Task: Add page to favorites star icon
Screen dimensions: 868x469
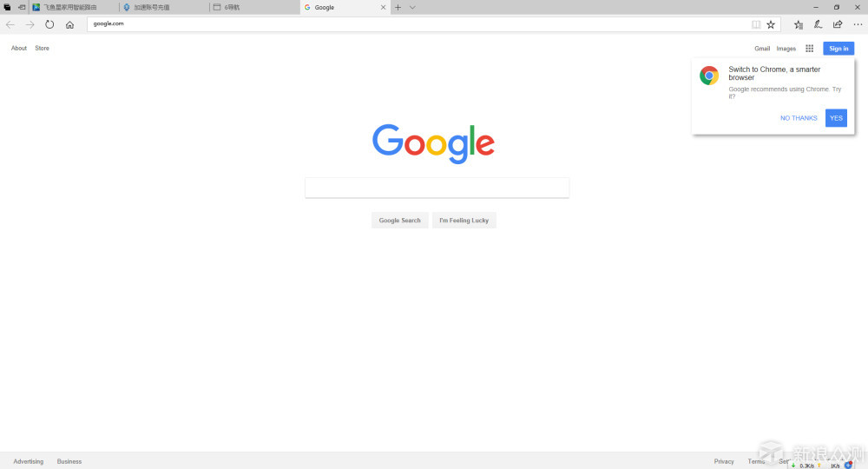Action: point(771,24)
